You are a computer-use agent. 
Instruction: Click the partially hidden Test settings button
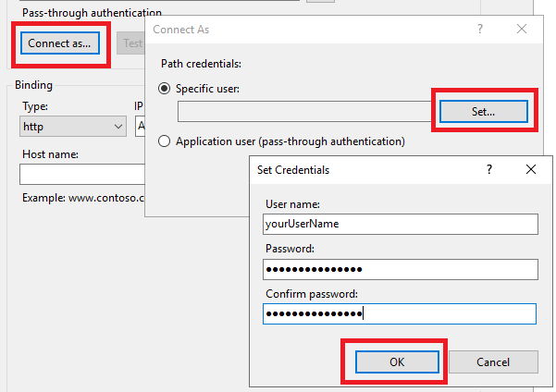pos(130,43)
